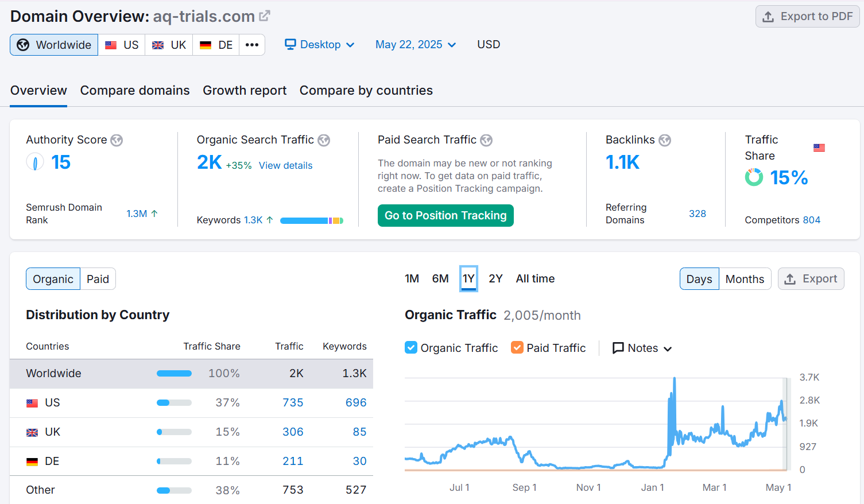
Task: Click DE flag in country table
Action: pyautogui.click(x=32, y=462)
